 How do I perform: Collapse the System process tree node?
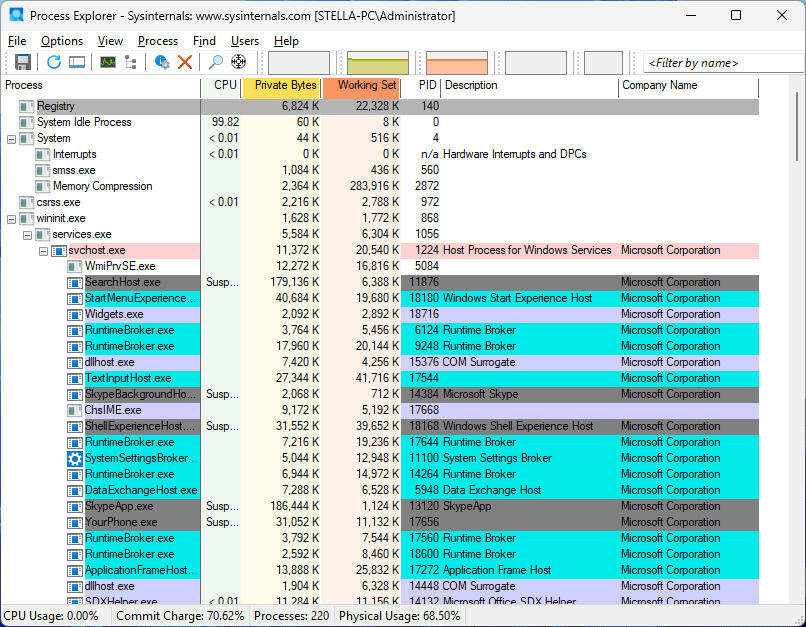(x=12, y=138)
